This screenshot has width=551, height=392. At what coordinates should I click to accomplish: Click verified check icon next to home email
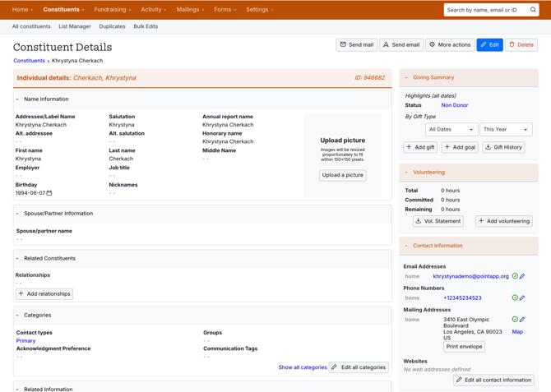(515, 276)
